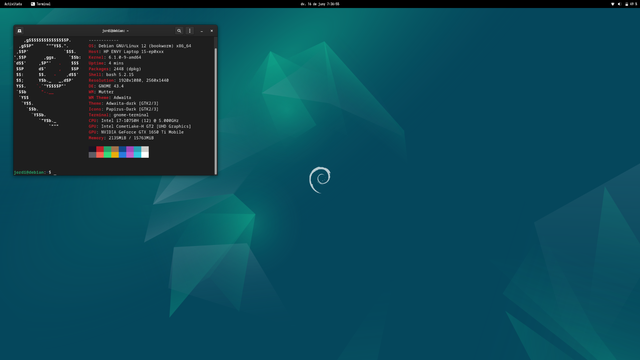This screenshot has width=640, height=360.
Task: Open the terminal kebab menu icon
Action: click(190, 31)
